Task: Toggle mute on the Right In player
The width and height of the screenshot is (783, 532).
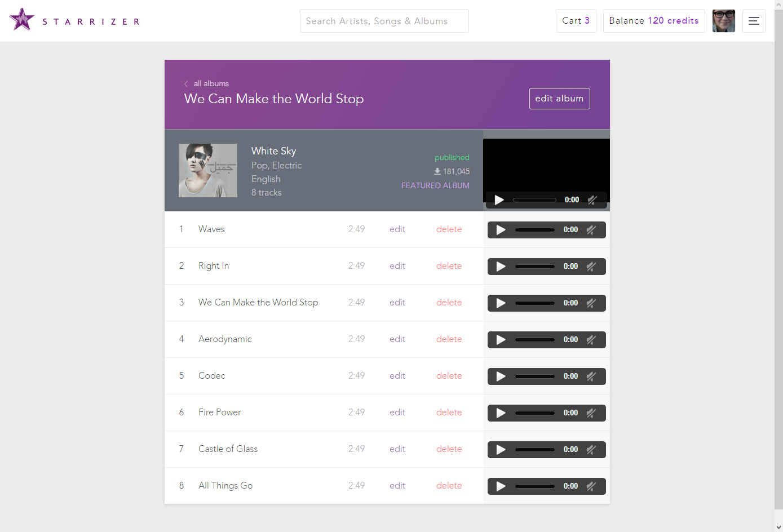Action: point(591,267)
